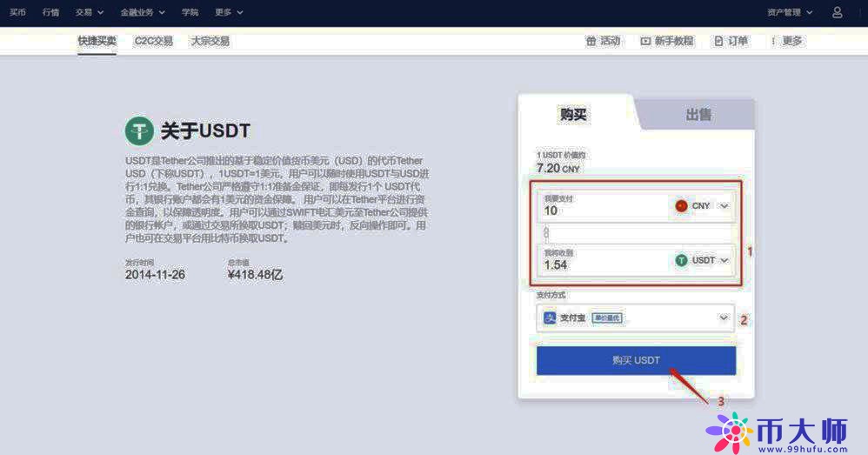
Task: Expand the 交易 dropdown in top navigation
Action: click(x=90, y=12)
